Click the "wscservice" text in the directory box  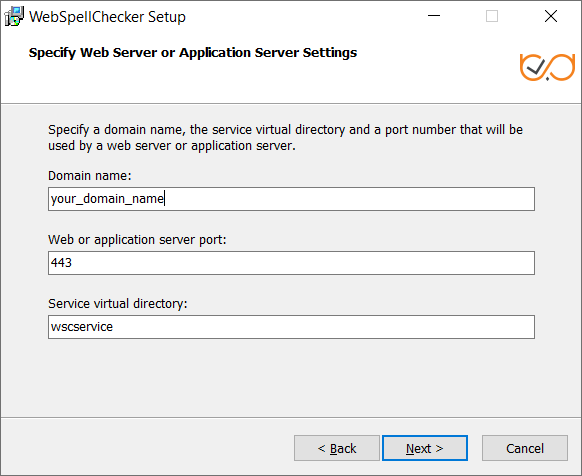tap(82, 327)
